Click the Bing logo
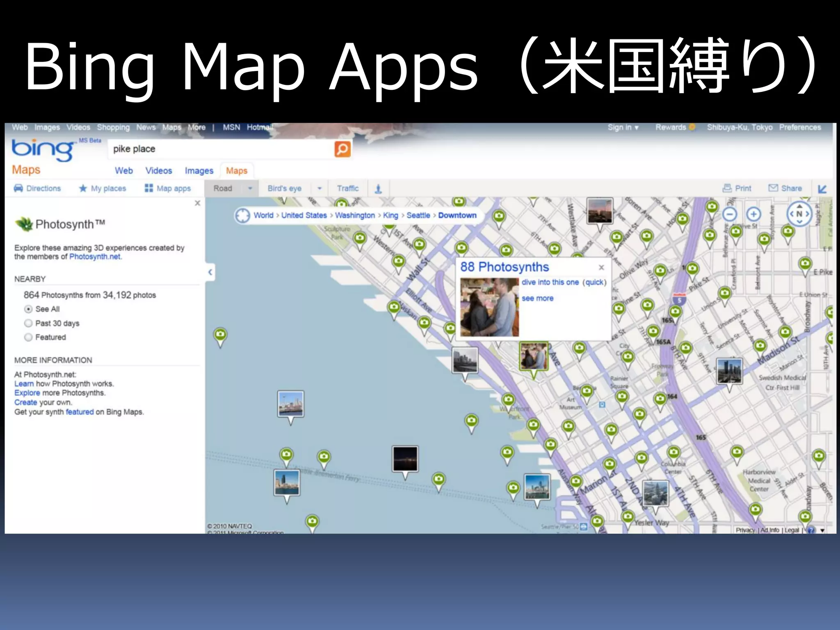 [43, 150]
